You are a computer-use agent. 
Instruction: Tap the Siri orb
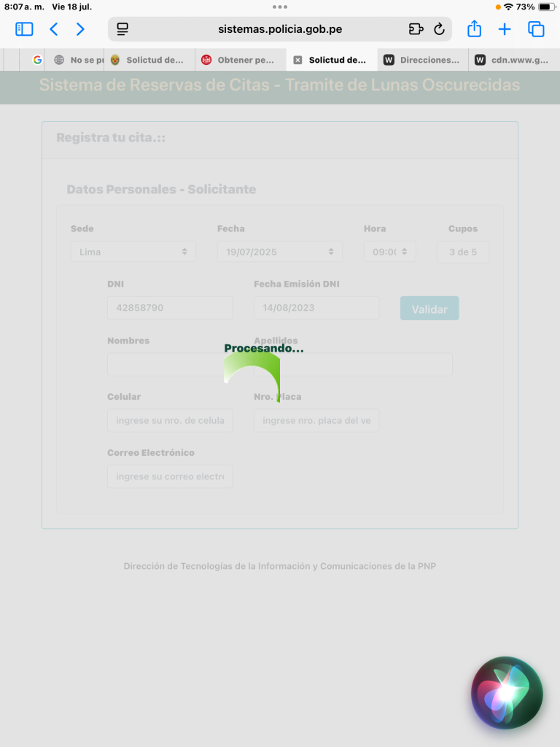pos(507,693)
